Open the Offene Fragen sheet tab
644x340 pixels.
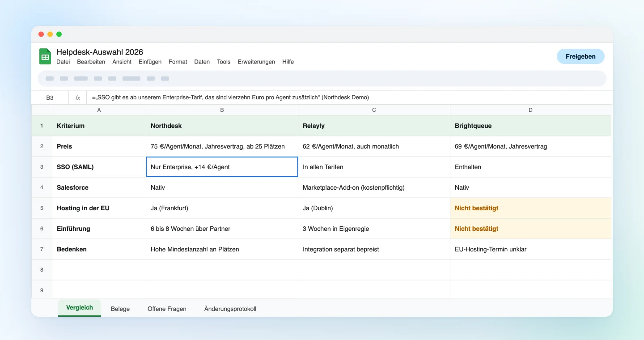(x=167, y=309)
